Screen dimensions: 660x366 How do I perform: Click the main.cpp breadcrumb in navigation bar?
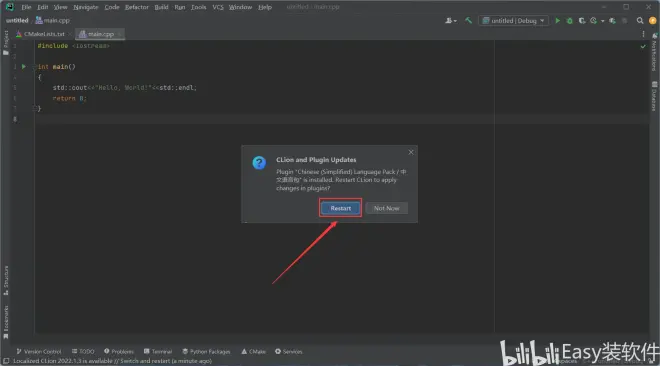pos(53,20)
